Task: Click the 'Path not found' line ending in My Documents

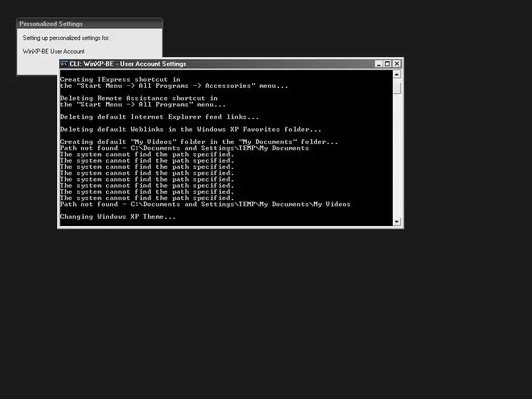Action: coord(184,148)
